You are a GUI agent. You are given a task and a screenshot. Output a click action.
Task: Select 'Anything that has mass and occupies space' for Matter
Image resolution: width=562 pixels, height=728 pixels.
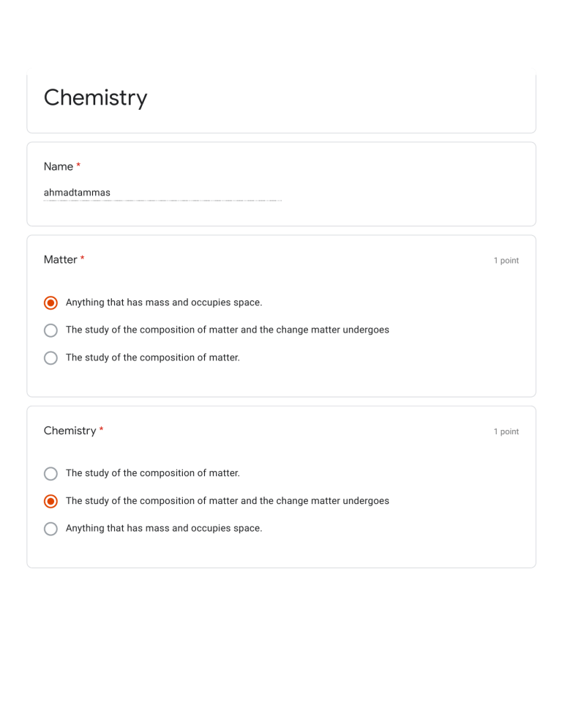click(50, 302)
